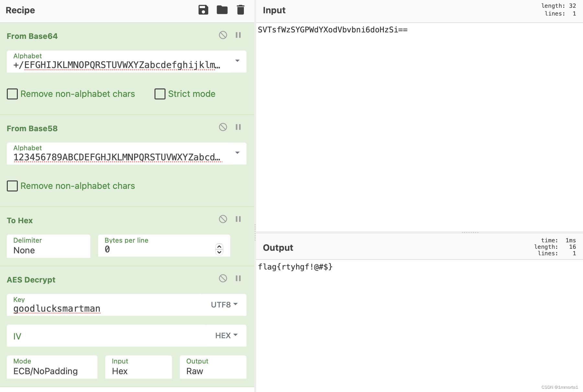Change the IV encoding via HEX dropdown

226,336
